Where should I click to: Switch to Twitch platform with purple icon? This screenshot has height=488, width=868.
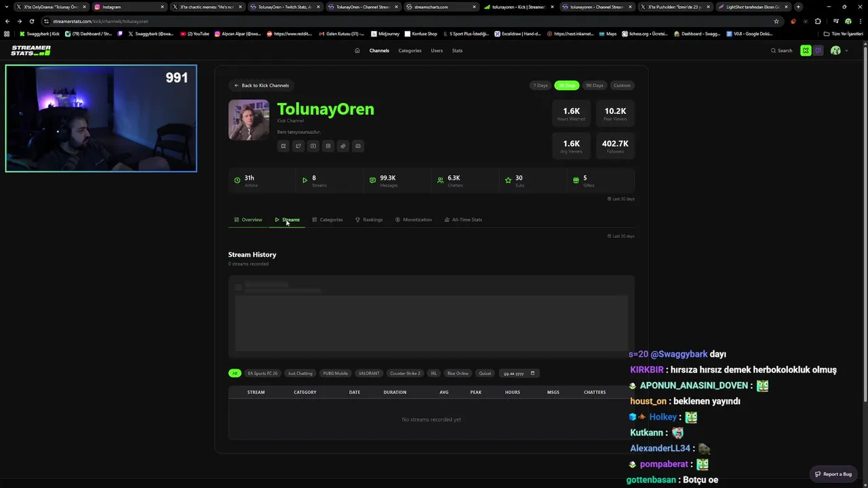[x=818, y=50]
